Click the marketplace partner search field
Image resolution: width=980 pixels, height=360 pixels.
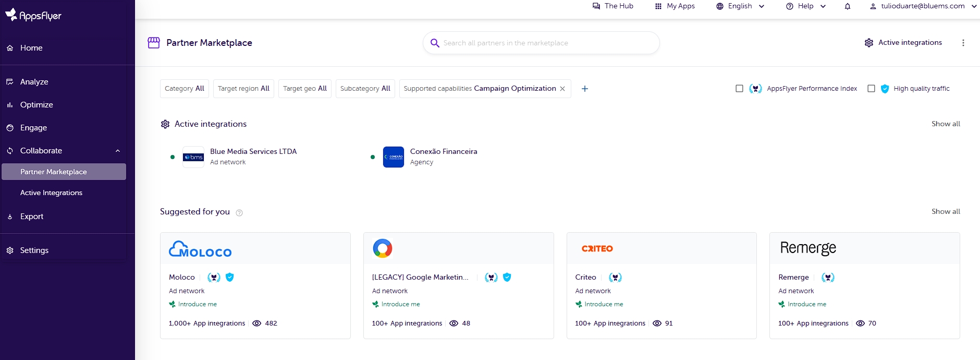coord(542,43)
